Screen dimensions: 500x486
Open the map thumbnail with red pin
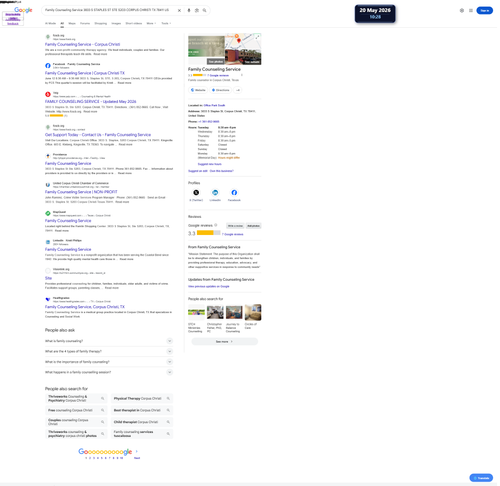click(243, 41)
